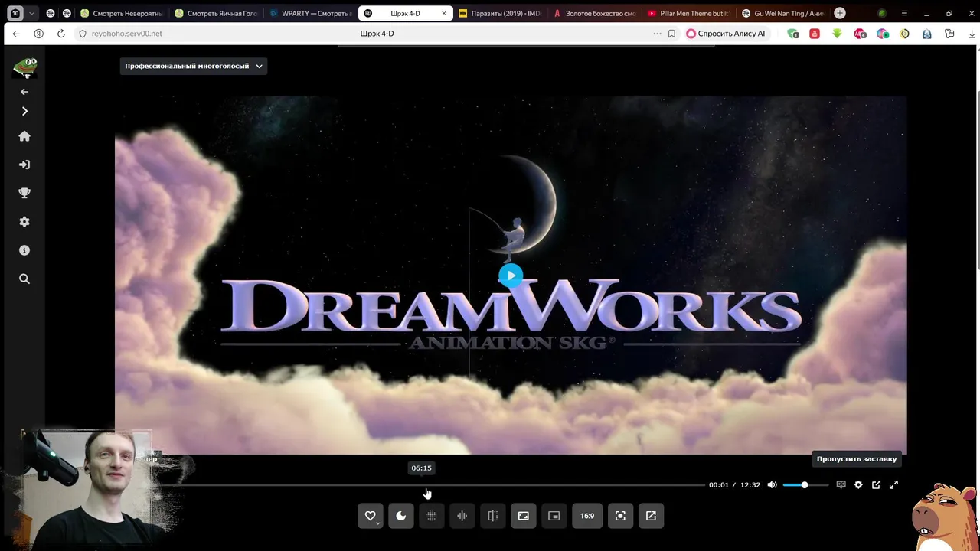Viewport: 980px width, 551px height.
Task: Adjust the volume slider handle
Action: click(805, 484)
